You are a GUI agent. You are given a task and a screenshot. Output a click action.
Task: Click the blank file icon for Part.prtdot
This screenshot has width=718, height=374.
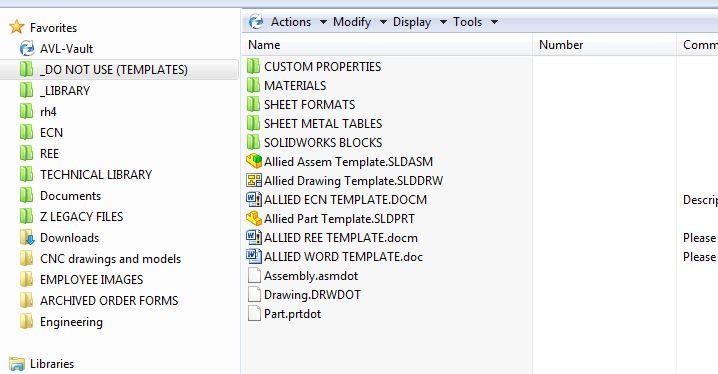pyautogui.click(x=254, y=314)
